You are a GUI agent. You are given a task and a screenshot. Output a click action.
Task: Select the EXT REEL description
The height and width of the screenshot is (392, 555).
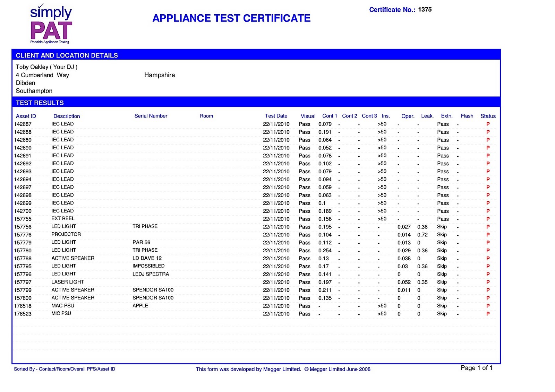click(63, 218)
